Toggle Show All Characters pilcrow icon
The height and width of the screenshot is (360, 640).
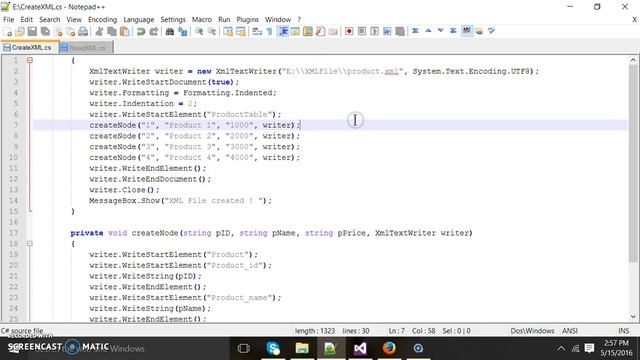pos(269,31)
